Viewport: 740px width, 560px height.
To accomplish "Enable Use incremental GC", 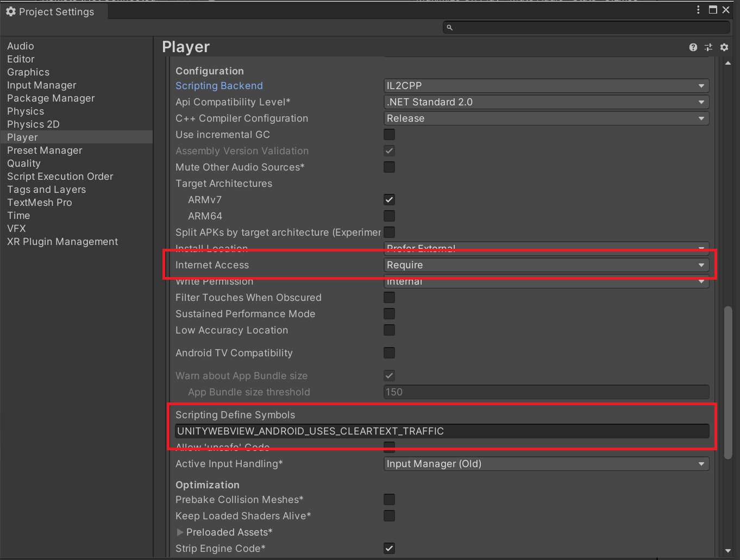I will [x=389, y=134].
